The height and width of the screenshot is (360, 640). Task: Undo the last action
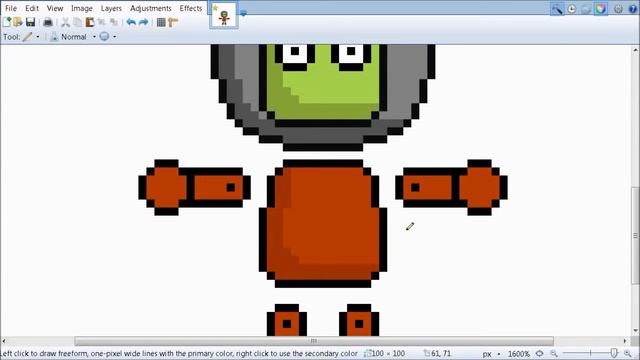click(x=131, y=22)
